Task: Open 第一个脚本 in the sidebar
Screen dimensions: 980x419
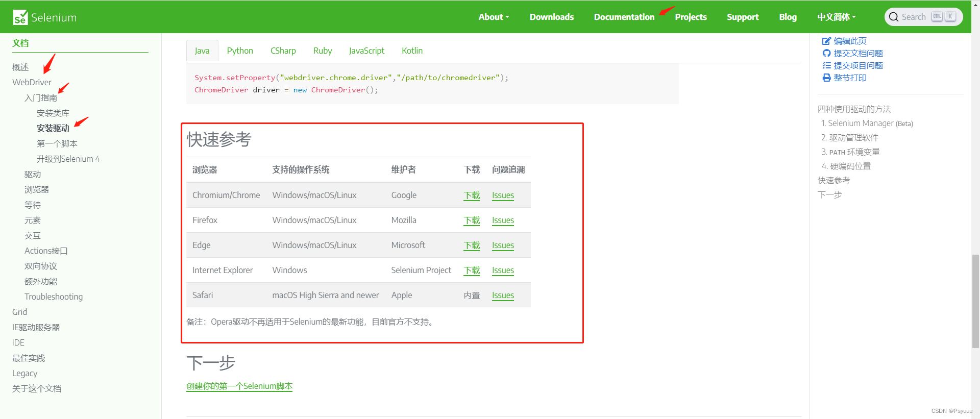Action: coord(57,143)
